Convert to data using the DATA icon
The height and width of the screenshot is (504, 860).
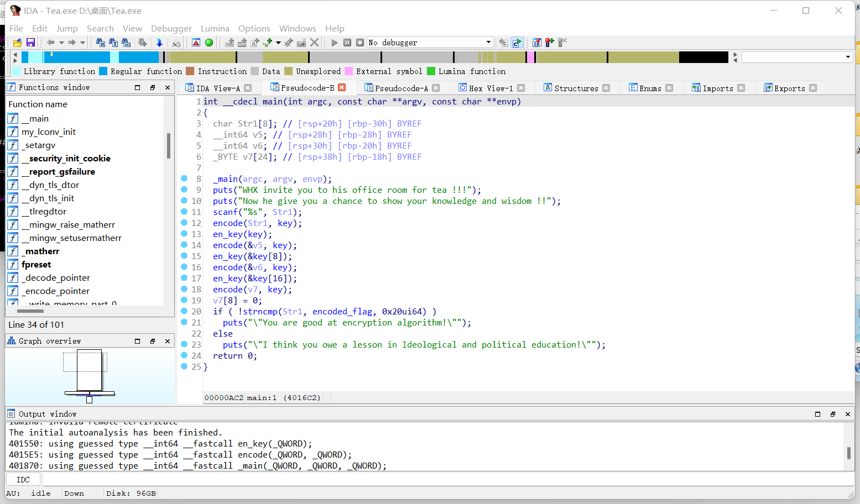242,43
